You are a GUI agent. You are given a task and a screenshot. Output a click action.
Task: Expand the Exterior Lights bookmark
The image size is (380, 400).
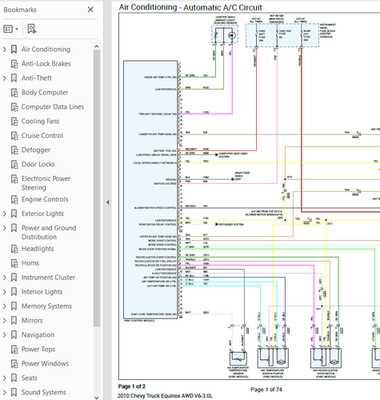(4, 214)
